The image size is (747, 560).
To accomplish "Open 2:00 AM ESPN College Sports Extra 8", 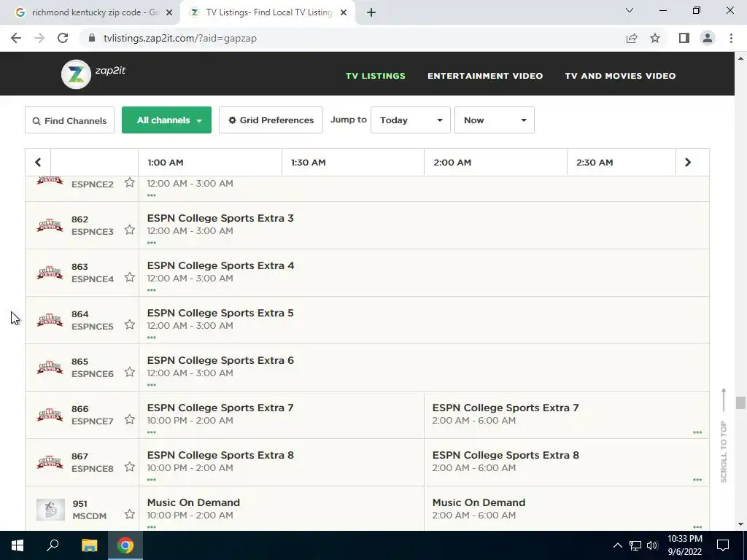I will click(x=506, y=455).
